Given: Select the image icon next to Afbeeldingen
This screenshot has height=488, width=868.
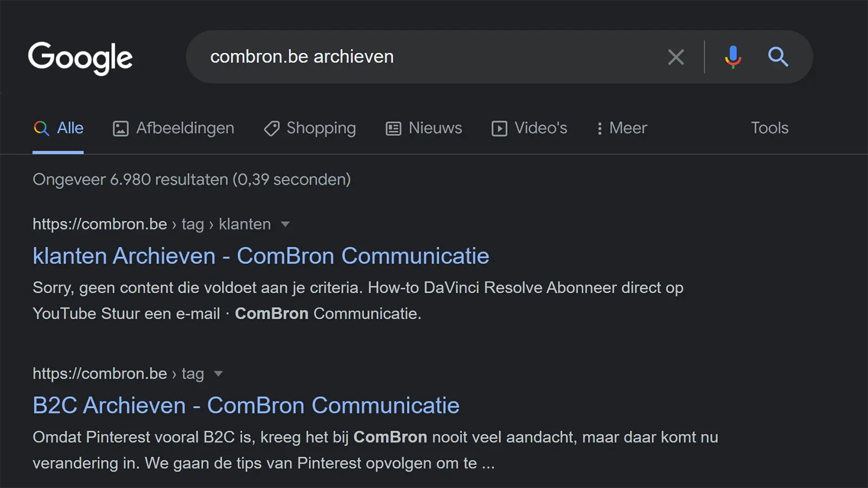Looking at the screenshot, I should tap(119, 129).
